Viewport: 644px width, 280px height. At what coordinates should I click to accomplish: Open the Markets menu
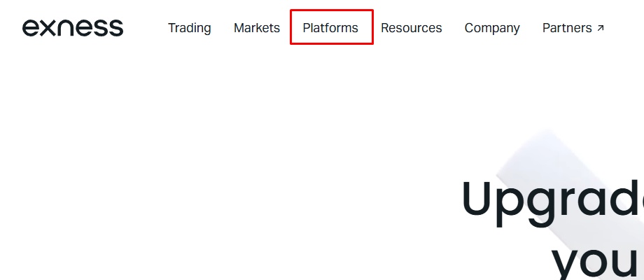[x=256, y=28]
